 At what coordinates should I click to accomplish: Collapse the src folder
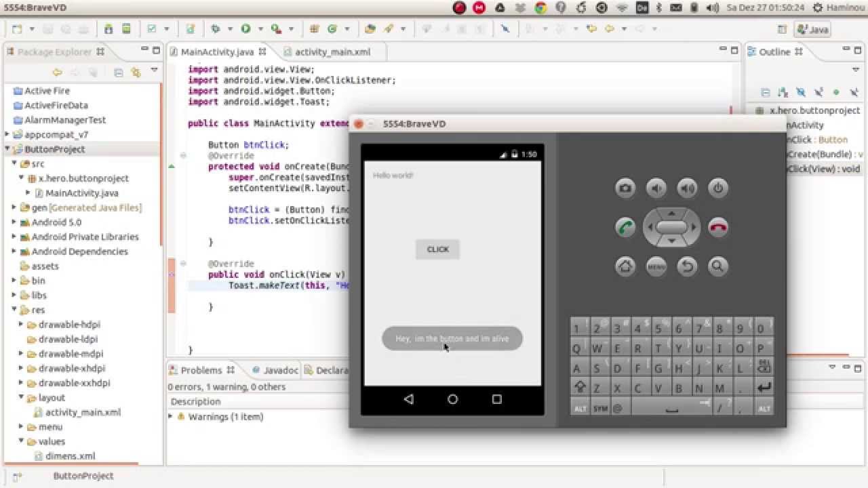click(14, 163)
